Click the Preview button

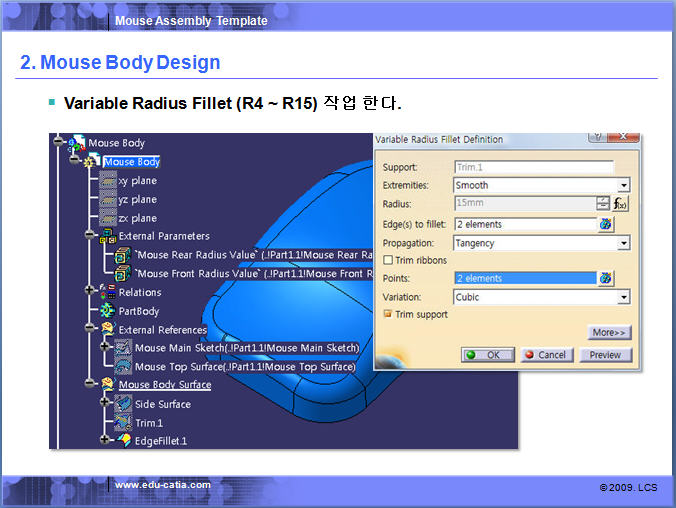point(604,355)
